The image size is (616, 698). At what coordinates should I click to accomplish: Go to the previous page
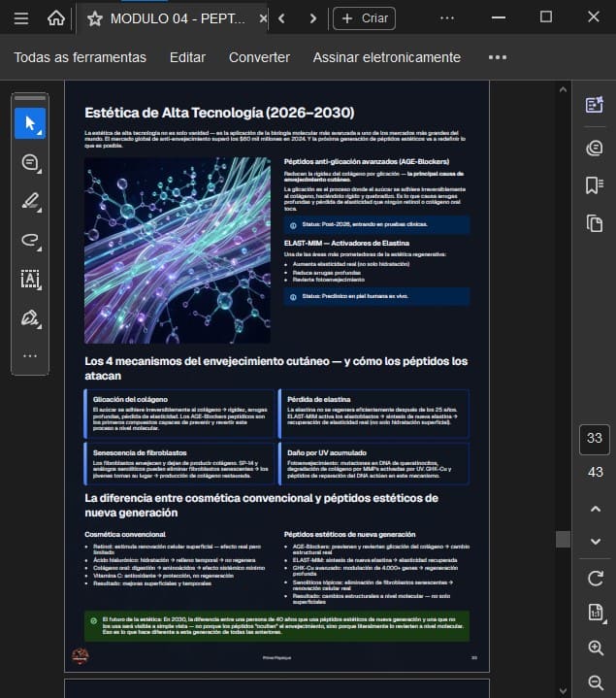click(596, 509)
